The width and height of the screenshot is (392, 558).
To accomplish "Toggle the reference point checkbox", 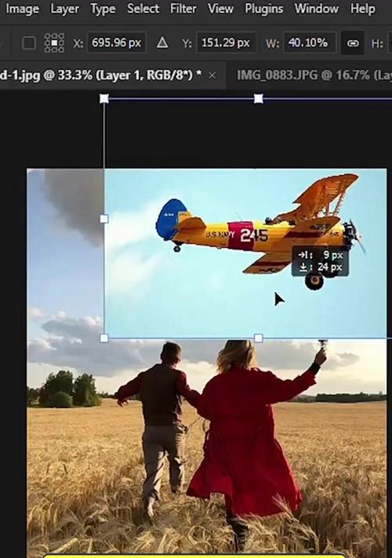I will [29, 43].
